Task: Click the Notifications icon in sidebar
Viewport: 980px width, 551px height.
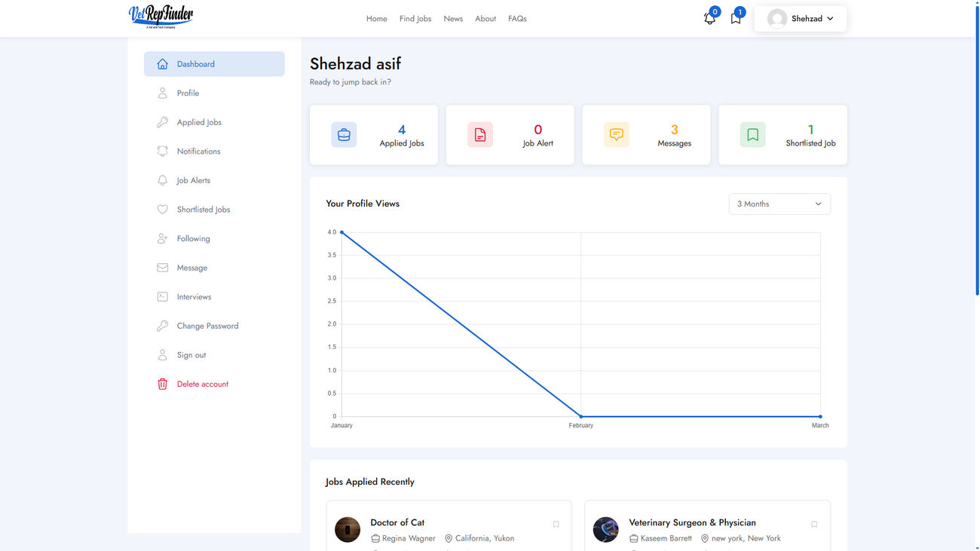Action: click(x=162, y=152)
